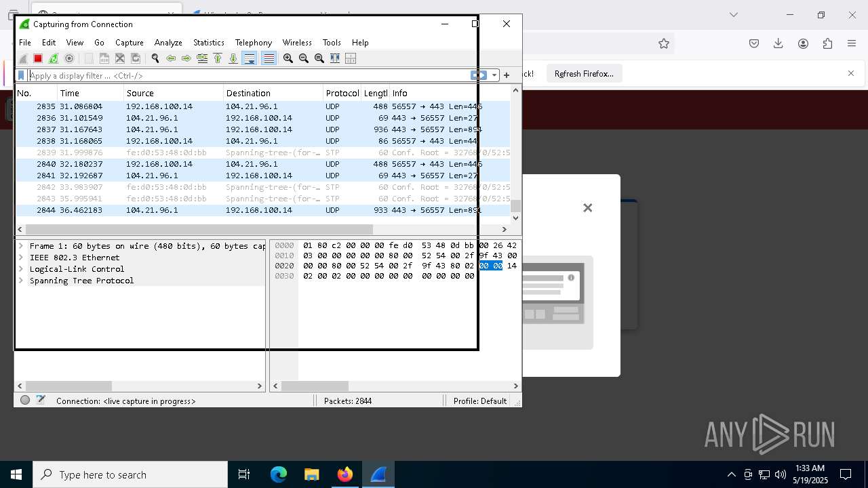Viewport: 868px width, 488px height.
Task: Sort by the Source column header
Action: [x=174, y=93]
